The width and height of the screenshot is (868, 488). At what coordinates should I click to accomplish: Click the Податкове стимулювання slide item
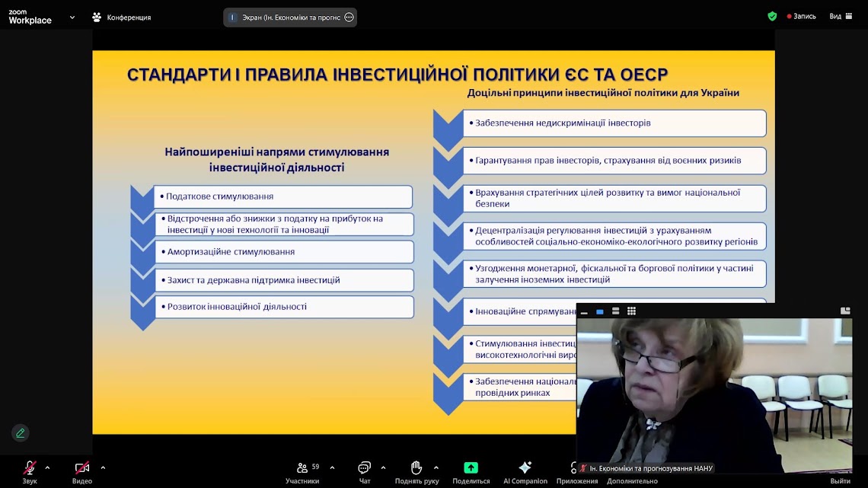283,196
